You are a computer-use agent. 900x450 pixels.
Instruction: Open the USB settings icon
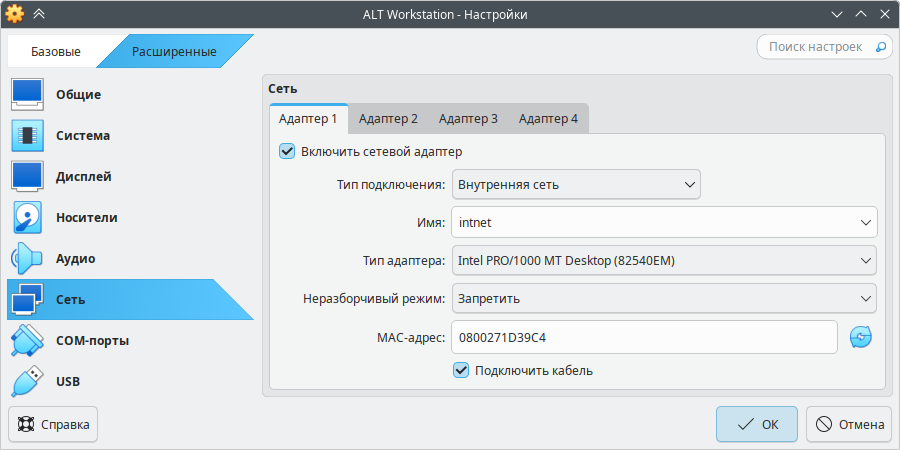[x=28, y=381]
